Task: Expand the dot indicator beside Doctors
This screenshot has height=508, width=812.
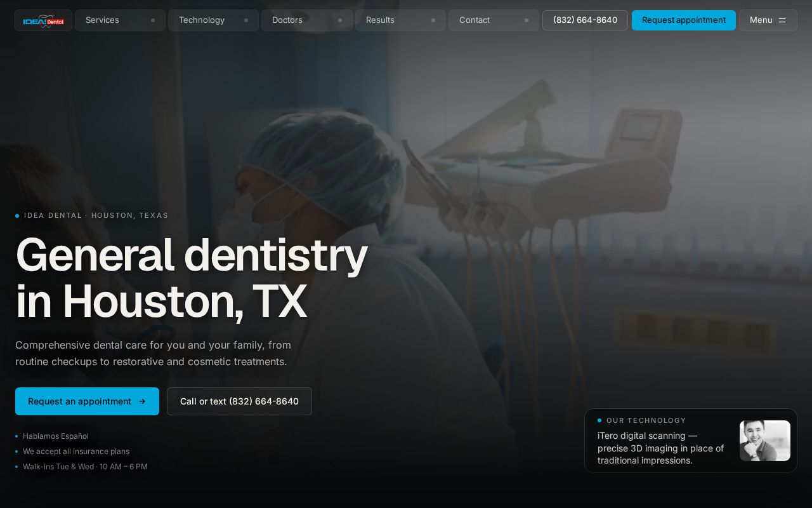Action: point(340,20)
